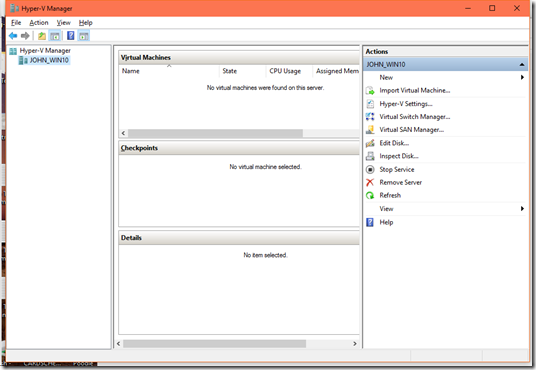Minimize the Hyper-V Manager window

(468, 8)
